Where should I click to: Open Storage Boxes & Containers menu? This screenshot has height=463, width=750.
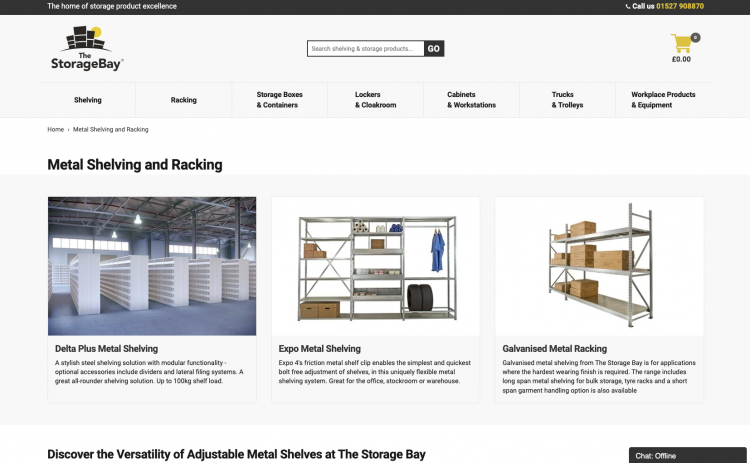point(279,100)
